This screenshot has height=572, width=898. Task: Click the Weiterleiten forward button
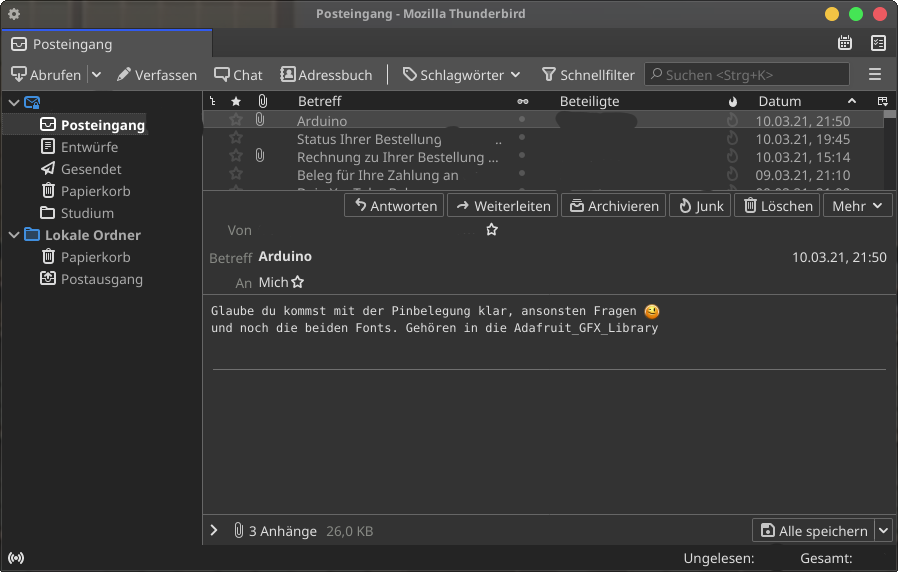pyautogui.click(x=502, y=206)
